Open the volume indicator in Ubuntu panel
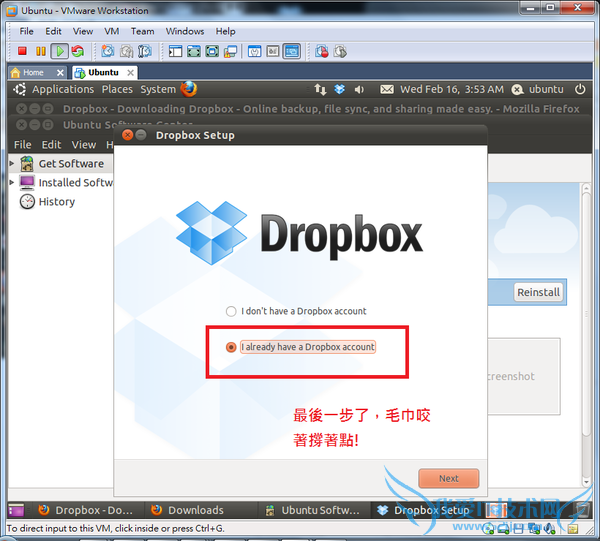 click(359, 90)
